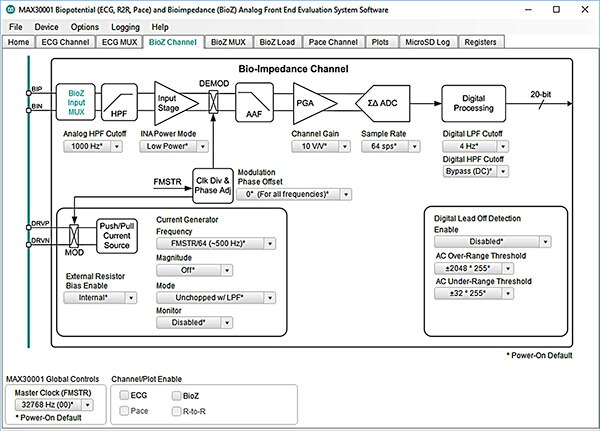The height and width of the screenshot is (431, 600).
Task: Click the BioZ Input MUX block
Action: pyautogui.click(x=75, y=101)
